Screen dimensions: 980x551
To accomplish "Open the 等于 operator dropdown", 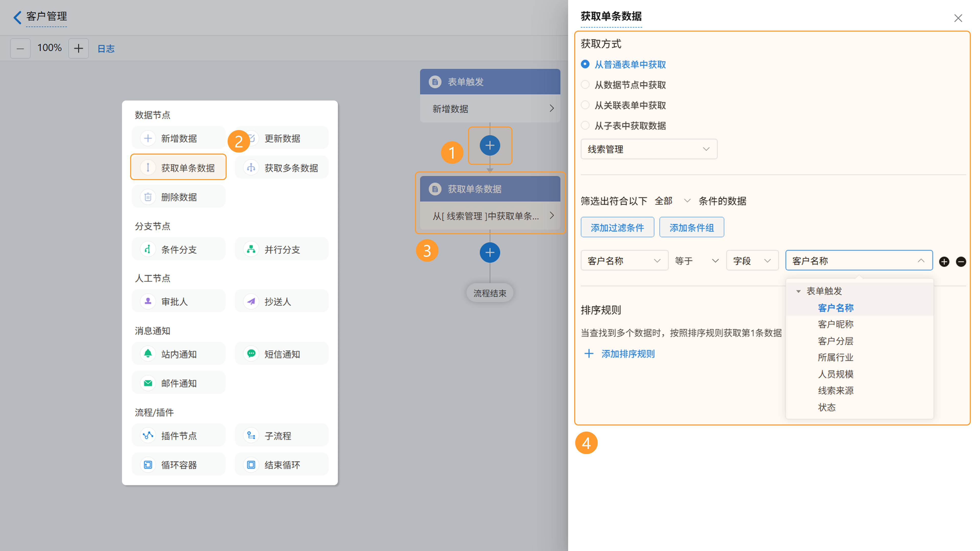I will (696, 261).
